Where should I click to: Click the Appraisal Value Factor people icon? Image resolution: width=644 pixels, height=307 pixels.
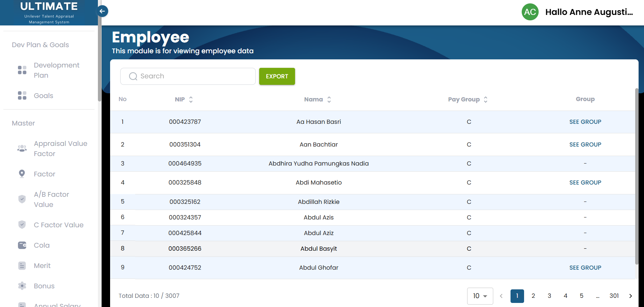click(x=22, y=148)
